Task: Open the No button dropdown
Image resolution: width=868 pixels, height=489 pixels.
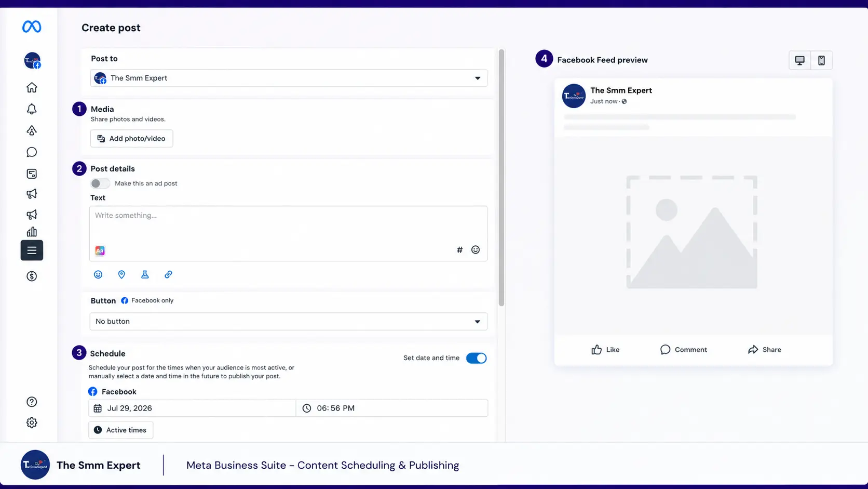Action: click(289, 322)
